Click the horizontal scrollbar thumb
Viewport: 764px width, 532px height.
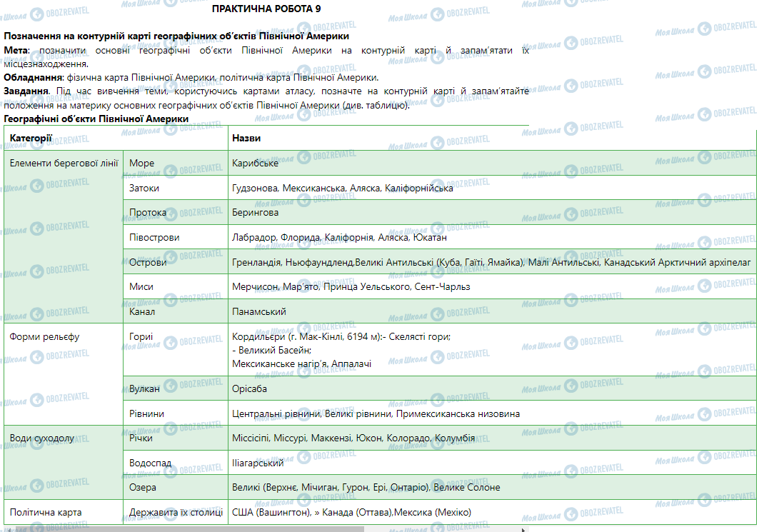click(x=186, y=529)
